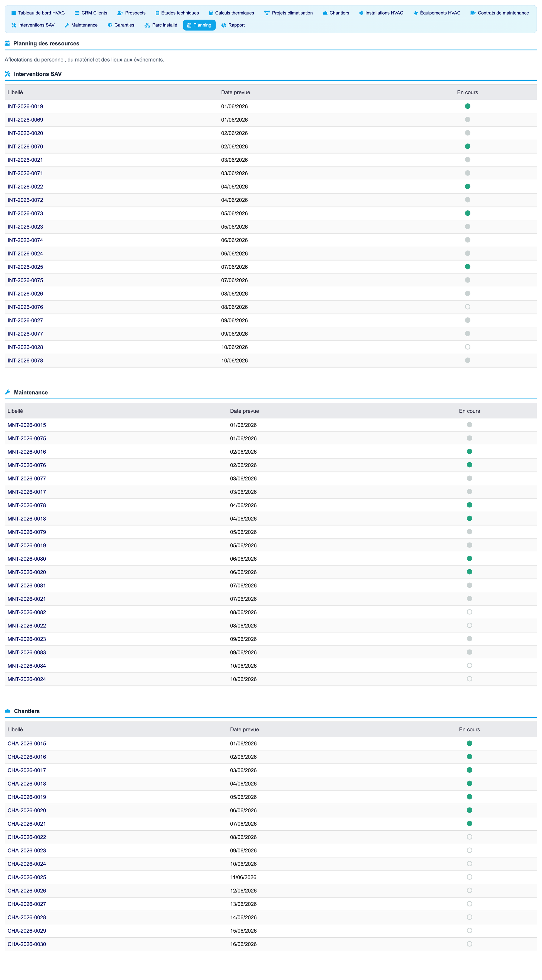Click the Planning calendar icon in menu
Screen dimensions: 542x980
[189, 25]
